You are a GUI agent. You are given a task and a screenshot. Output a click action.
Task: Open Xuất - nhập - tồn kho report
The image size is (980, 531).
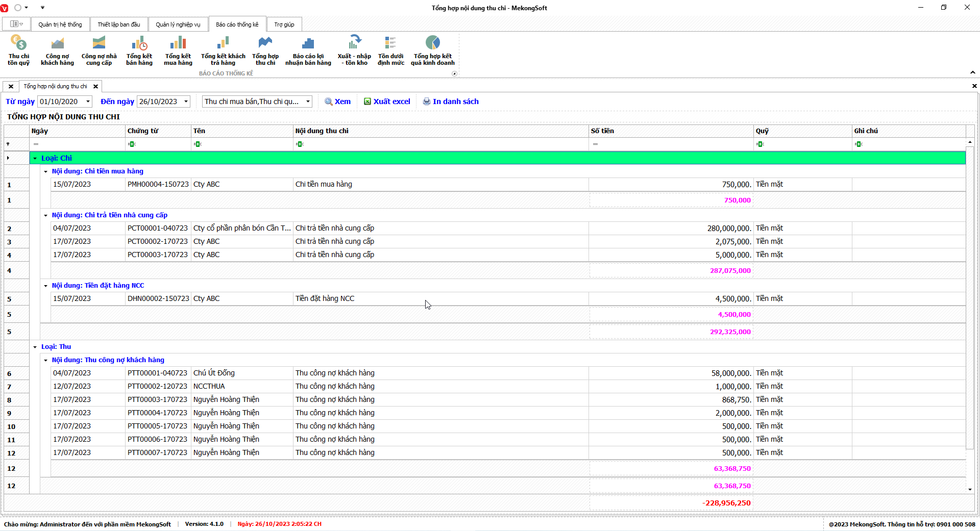pos(354,50)
